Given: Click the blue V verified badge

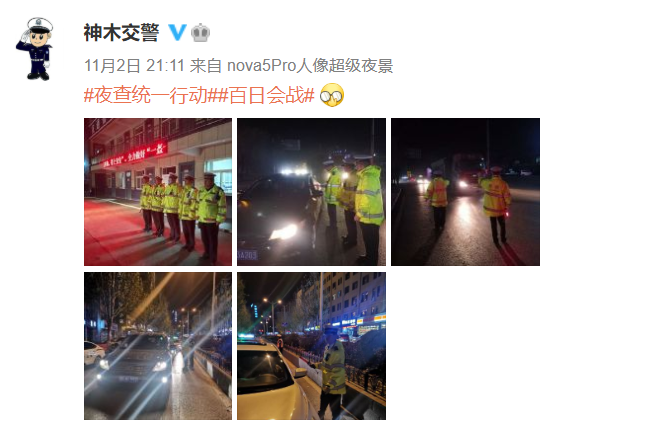Looking at the screenshot, I should click(177, 33).
